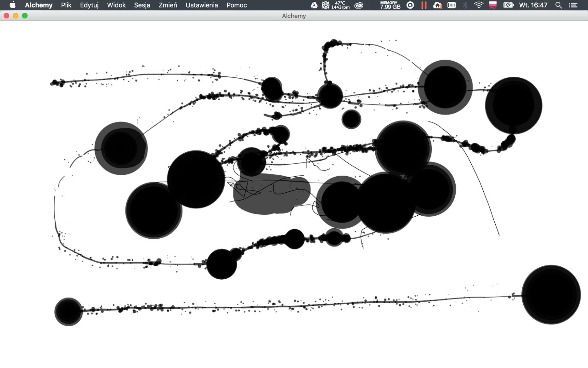
Task: Open the Polish PRO input source flag
Action: [493, 5]
